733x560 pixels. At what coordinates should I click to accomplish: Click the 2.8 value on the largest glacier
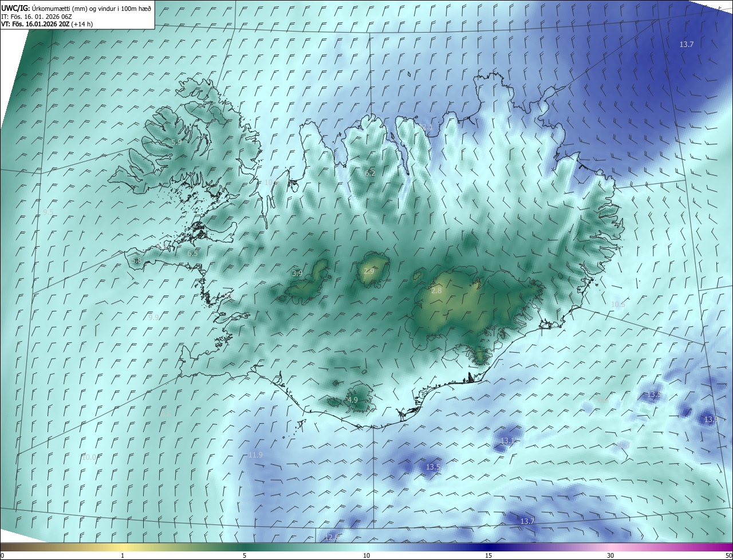436,291
